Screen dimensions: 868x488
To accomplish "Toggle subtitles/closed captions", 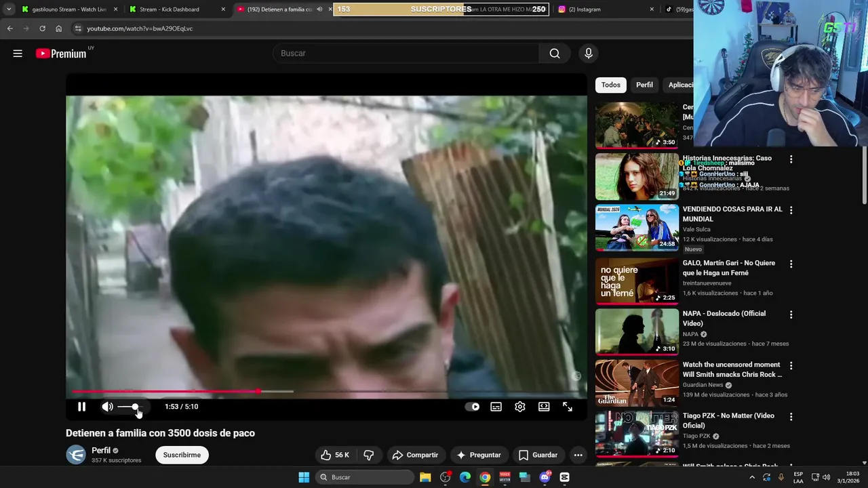I will (x=496, y=407).
